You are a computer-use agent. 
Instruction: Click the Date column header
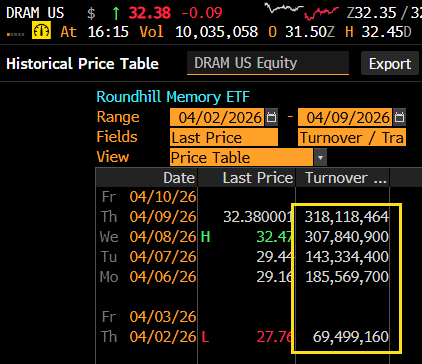click(147, 178)
